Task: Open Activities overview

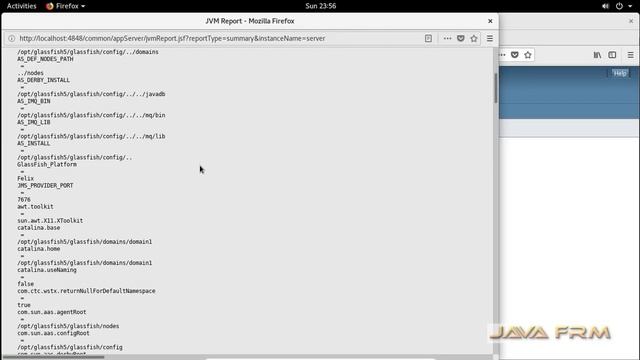Action: pyautogui.click(x=22, y=6)
